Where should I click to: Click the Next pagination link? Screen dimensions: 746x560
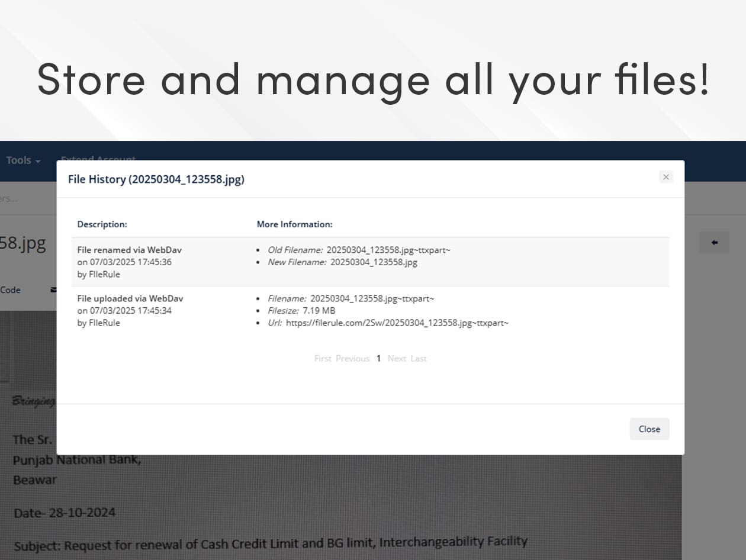click(x=397, y=359)
